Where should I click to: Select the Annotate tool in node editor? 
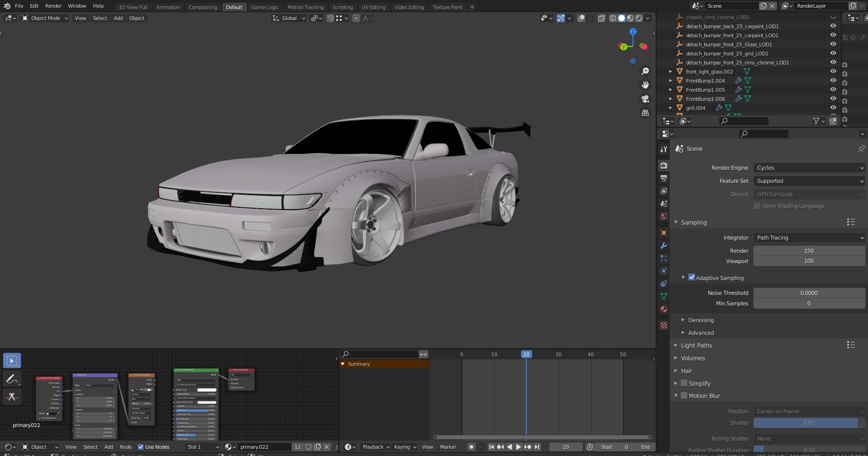pos(12,379)
